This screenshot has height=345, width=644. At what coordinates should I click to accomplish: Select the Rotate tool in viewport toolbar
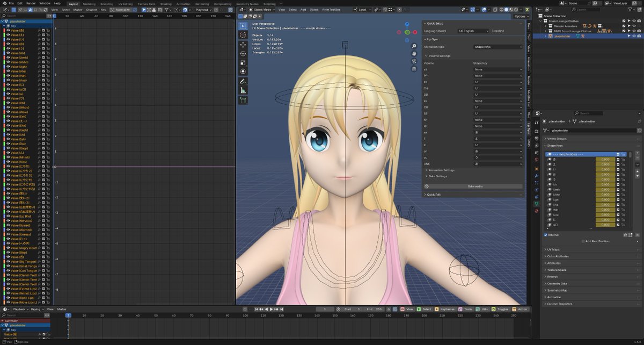click(243, 53)
